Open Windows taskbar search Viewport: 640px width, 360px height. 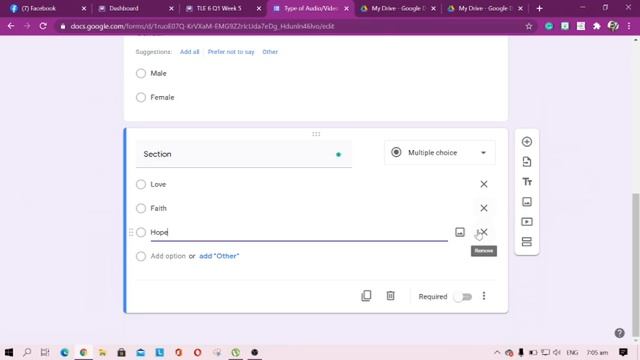point(27,352)
